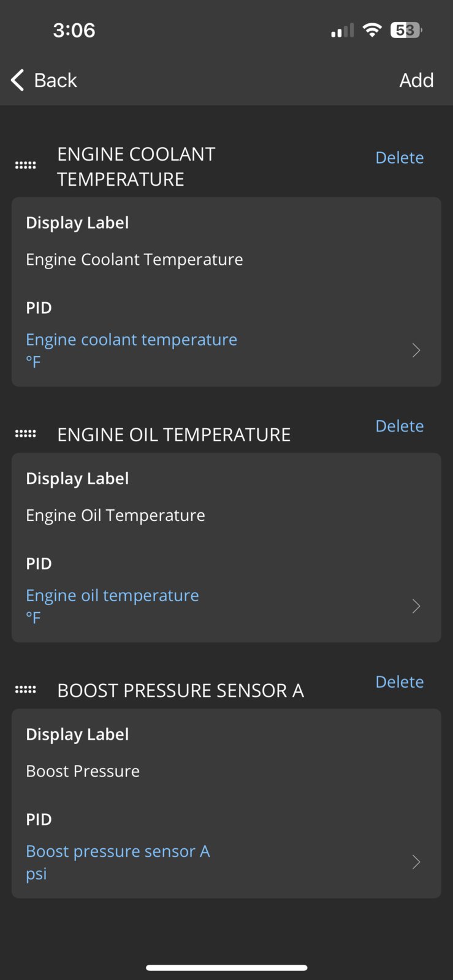
Task: Delete the Engine Oil Temperature entry
Action: click(x=400, y=426)
